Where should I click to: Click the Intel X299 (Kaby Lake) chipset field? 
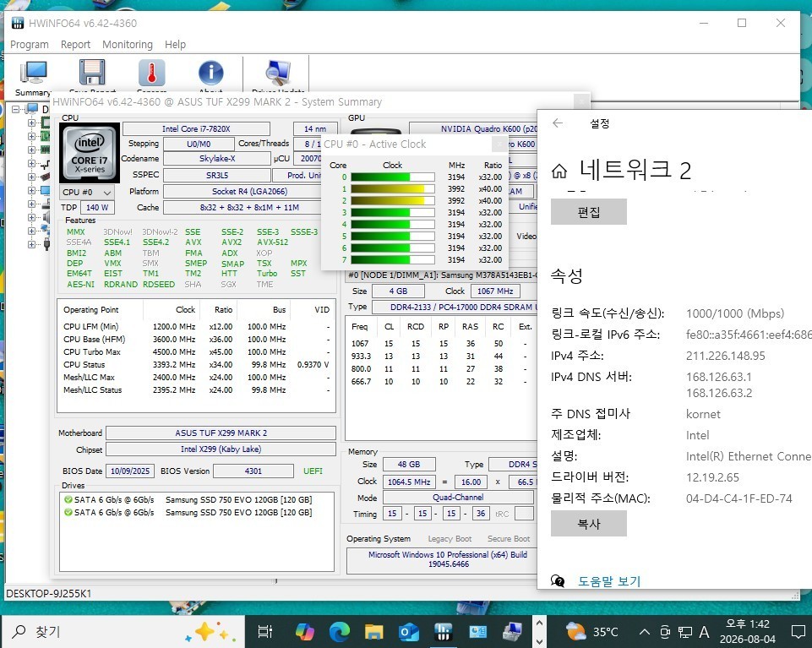click(221, 449)
